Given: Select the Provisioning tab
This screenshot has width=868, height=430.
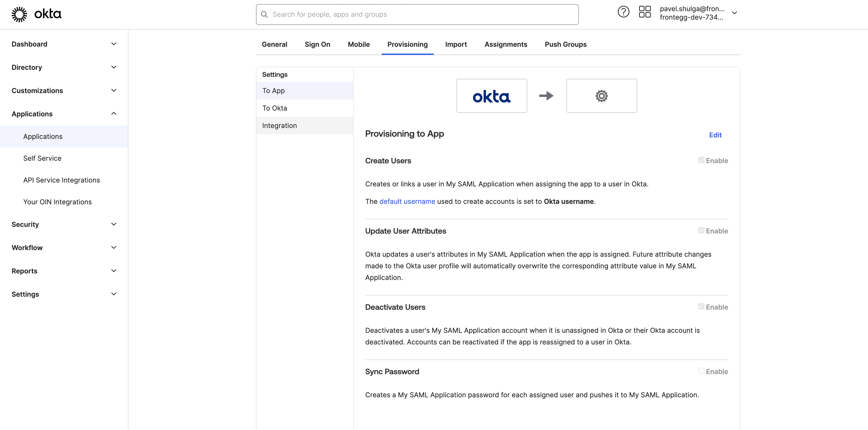Looking at the screenshot, I should (x=407, y=45).
